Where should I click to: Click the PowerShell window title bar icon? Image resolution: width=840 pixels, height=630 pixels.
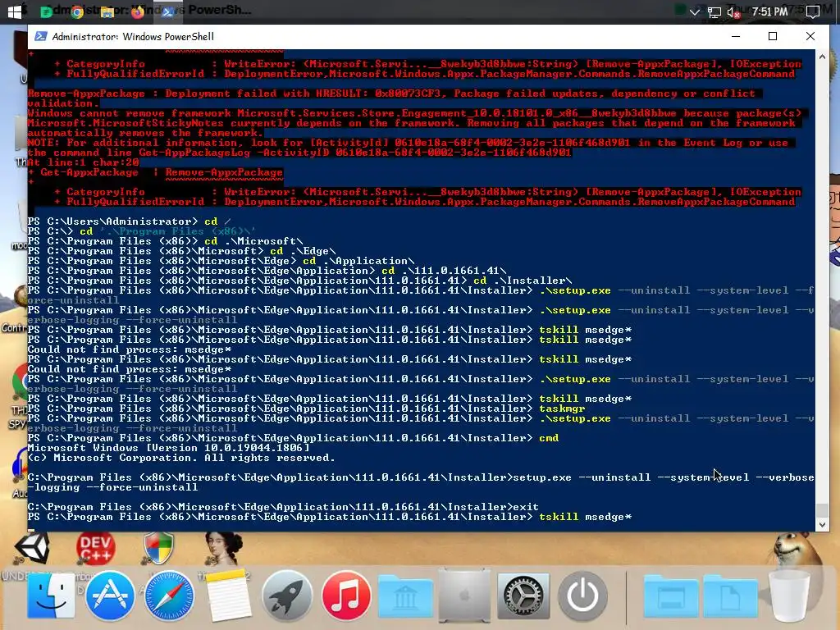point(40,36)
